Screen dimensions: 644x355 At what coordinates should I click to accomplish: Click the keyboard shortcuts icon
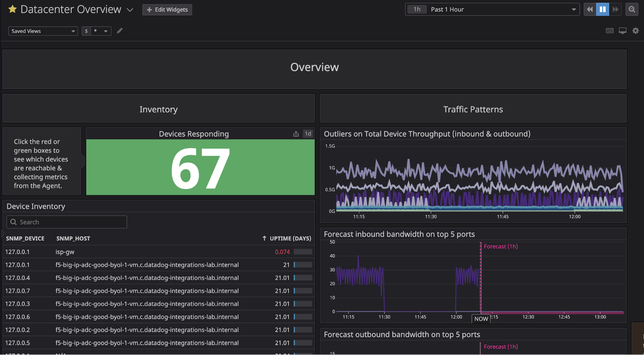(x=610, y=31)
